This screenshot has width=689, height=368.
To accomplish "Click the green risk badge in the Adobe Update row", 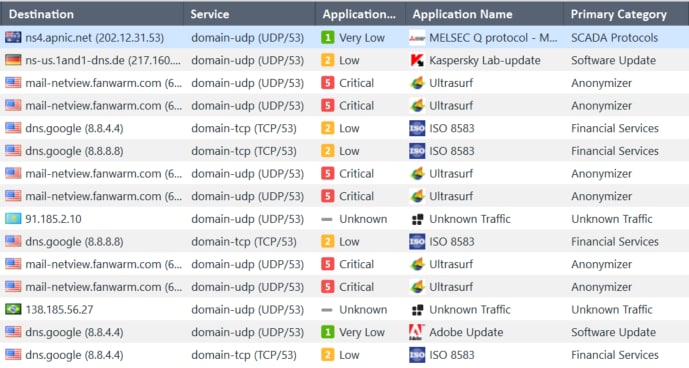I will click(x=327, y=332).
